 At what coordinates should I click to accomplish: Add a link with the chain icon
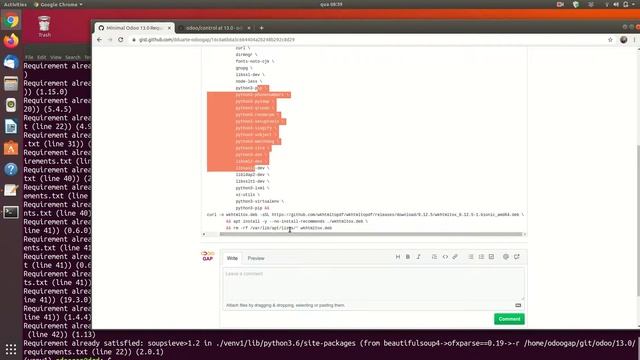coord(455,257)
